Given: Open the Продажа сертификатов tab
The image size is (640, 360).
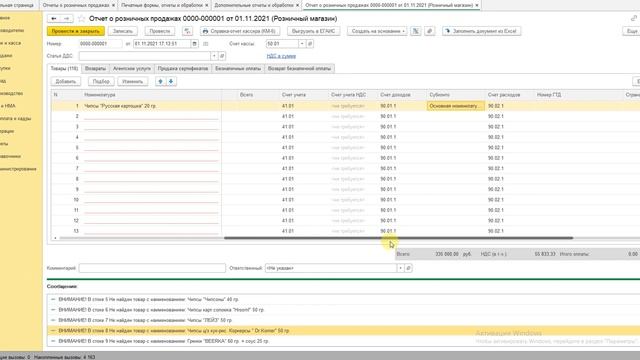Looking at the screenshot, I should (183, 69).
